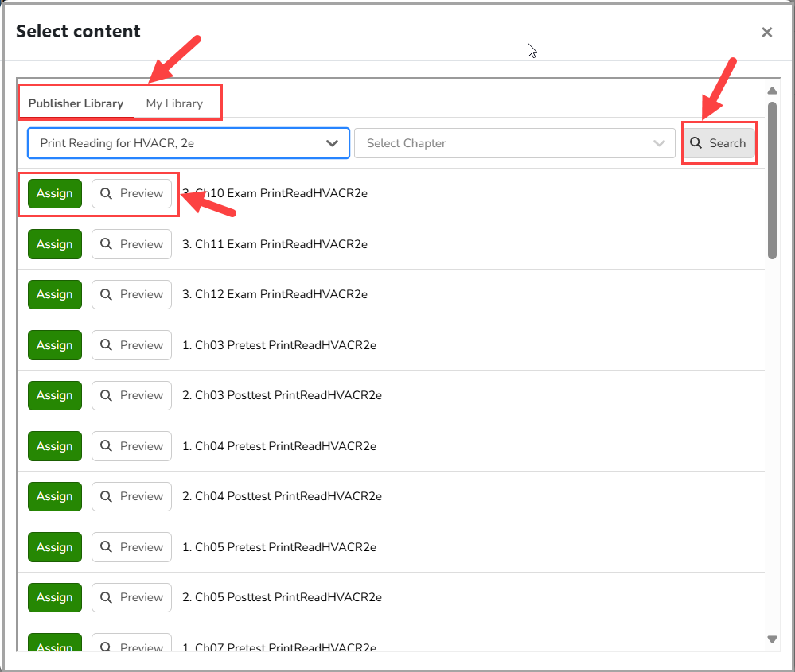This screenshot has width=795, height=672.
Task: Preview Ch05 Posttest PrintReadHVACR2e
Action: click(x=131, y=597)
